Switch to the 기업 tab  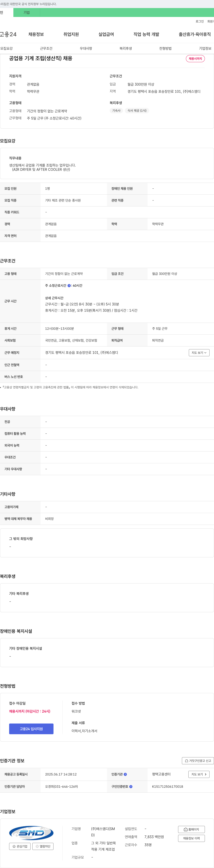[27, 12]
